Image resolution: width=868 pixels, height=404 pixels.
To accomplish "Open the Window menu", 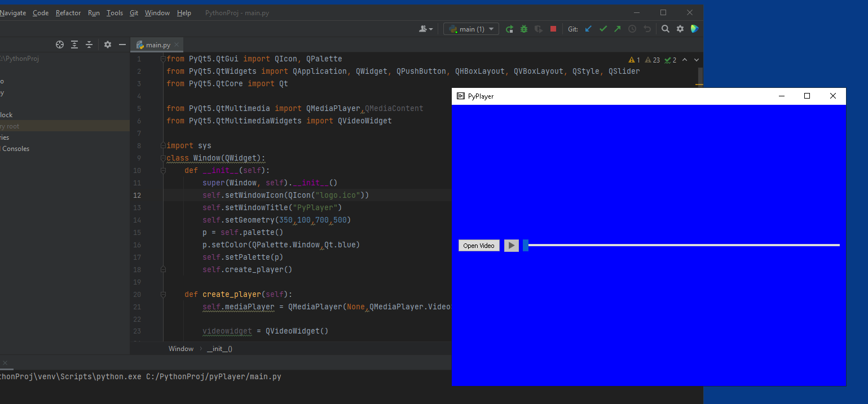I will point(157,13).
